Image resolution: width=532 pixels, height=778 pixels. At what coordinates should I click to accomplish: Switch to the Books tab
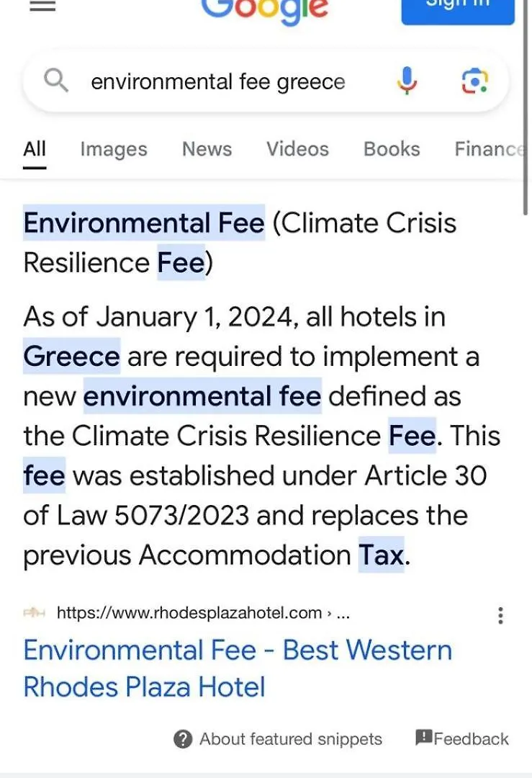pos(392,149)
